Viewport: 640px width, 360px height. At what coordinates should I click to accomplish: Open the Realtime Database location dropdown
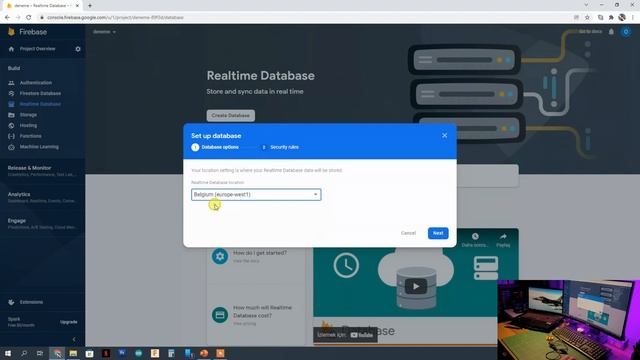(256, 195)
